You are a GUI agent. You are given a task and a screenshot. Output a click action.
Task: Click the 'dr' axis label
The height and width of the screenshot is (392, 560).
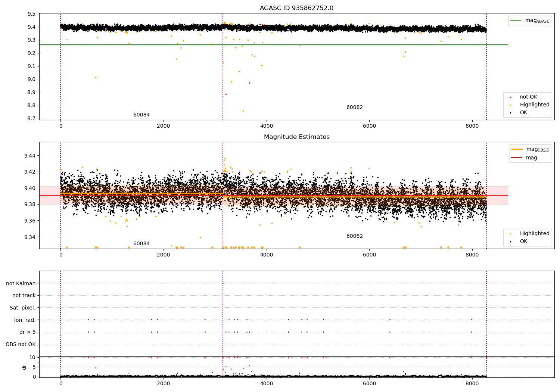click(24, 367)
